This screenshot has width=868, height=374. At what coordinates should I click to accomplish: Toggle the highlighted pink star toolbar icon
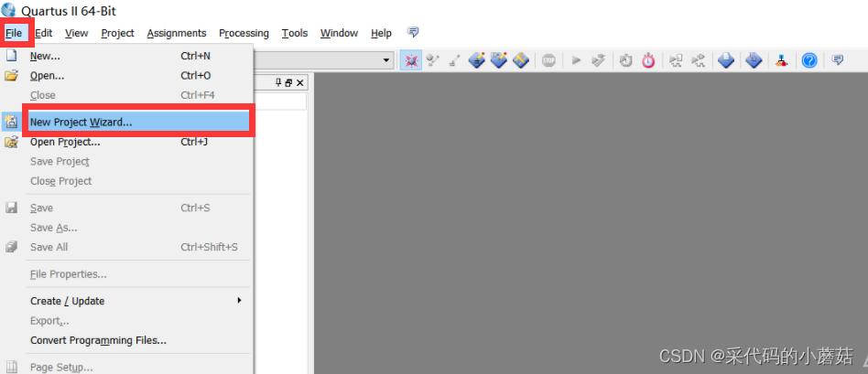click(411, 60)
